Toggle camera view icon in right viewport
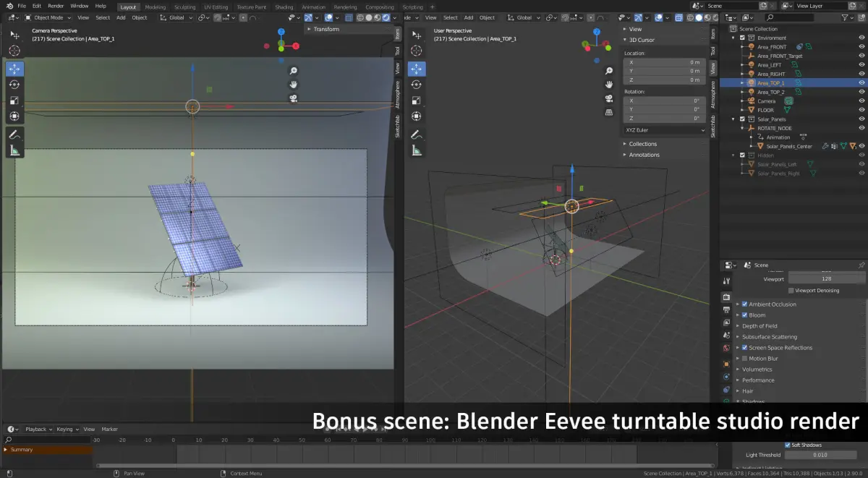This screenshot has width=868, height=478. (609, 98)
